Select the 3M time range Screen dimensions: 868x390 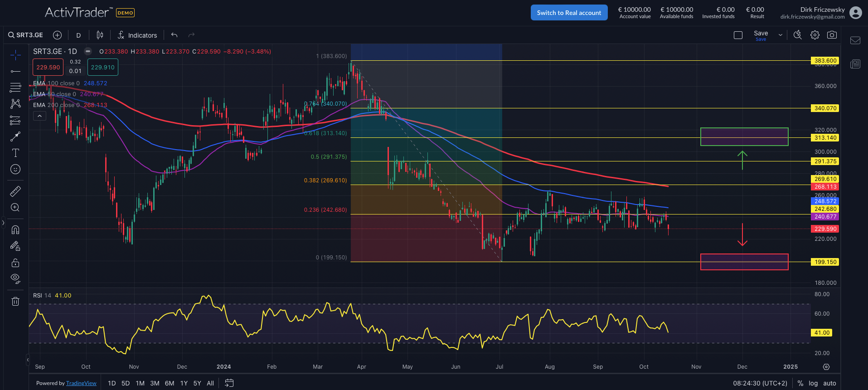(155, 383)
